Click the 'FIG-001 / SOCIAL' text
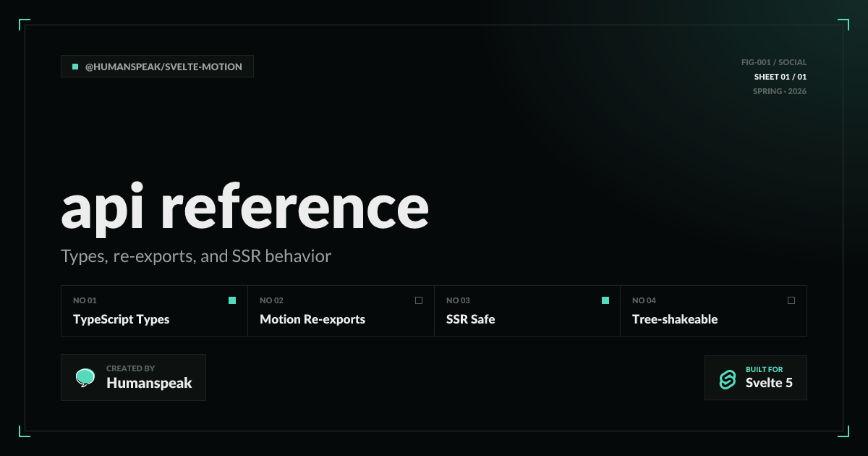Image resolution: width=868 pixels, height=456 pixels. tap(774, 62)
